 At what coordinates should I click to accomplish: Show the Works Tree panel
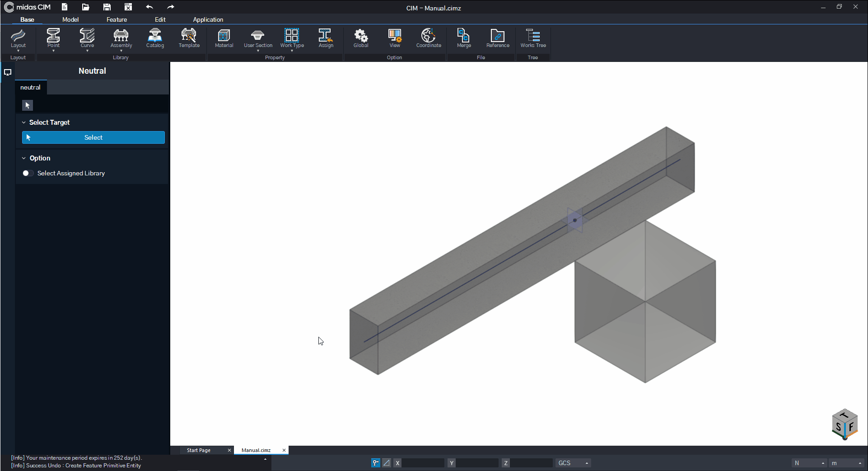pos(533,38)
